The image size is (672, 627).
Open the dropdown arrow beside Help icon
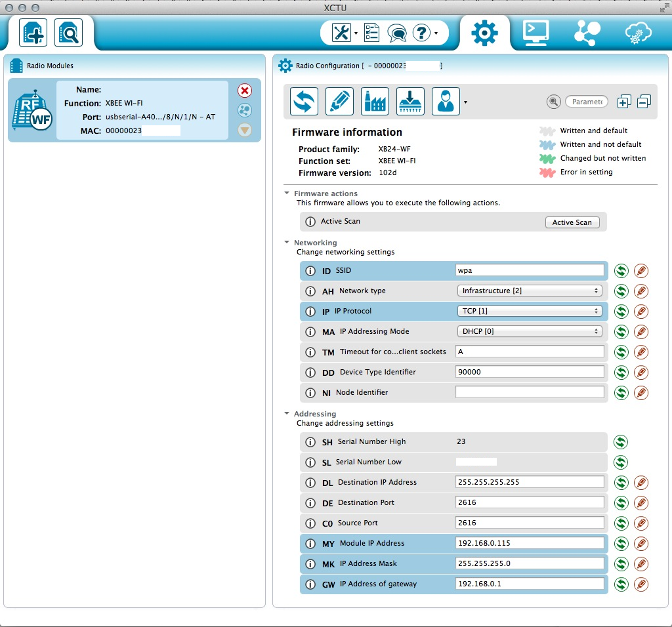[x=436, y=33]
